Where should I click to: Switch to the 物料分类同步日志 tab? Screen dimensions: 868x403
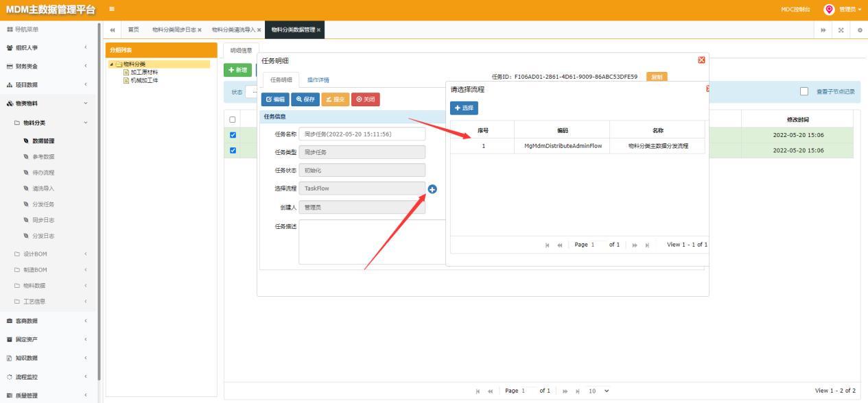pos(174,30)
